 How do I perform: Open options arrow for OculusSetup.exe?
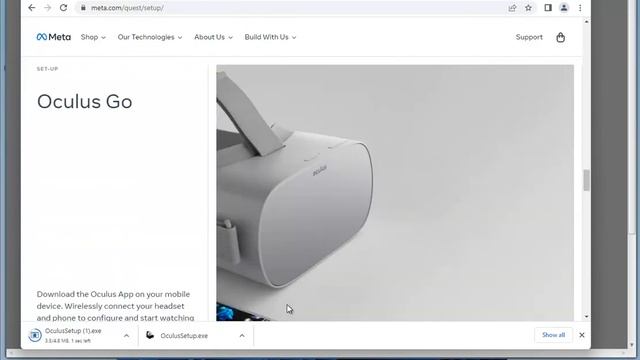(x=242, y=336)
